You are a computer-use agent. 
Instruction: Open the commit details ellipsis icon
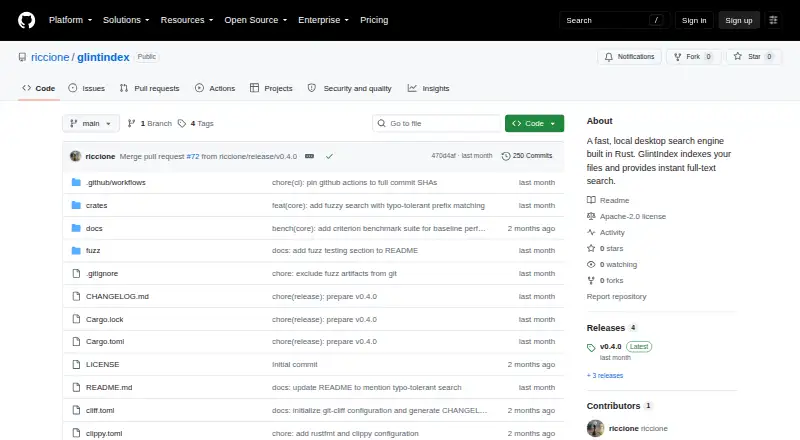tap(309, 156)
